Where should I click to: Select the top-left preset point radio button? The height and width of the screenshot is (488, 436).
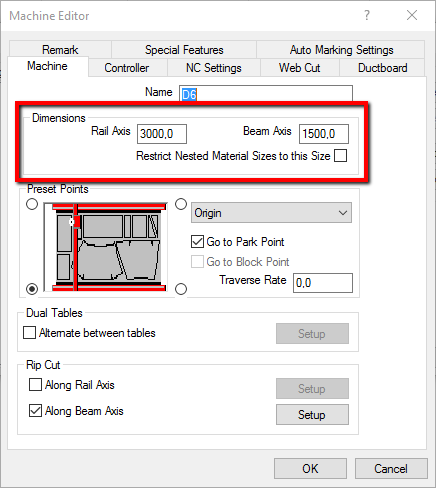[x=32, y=204]
